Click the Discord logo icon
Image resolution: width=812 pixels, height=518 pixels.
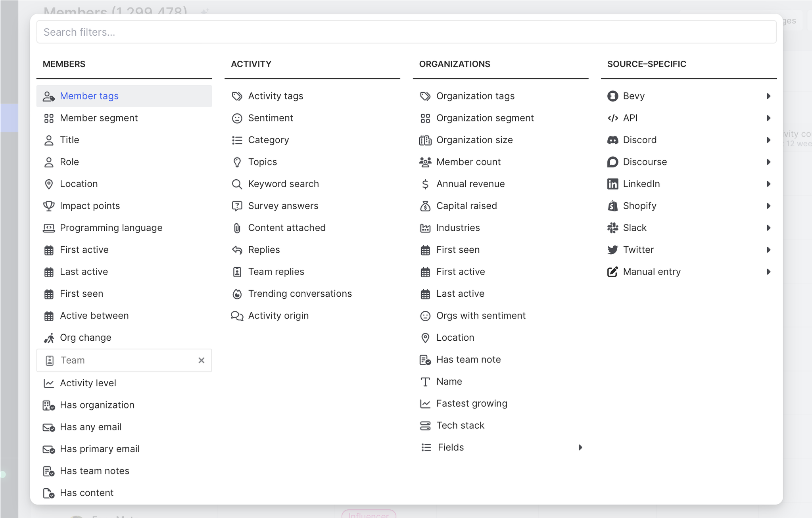click(612, 140)
